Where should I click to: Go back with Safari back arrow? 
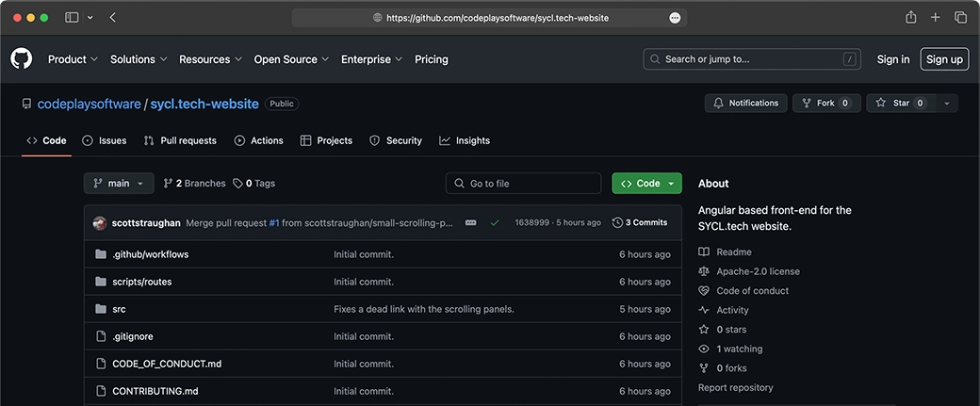pos(112,18)
